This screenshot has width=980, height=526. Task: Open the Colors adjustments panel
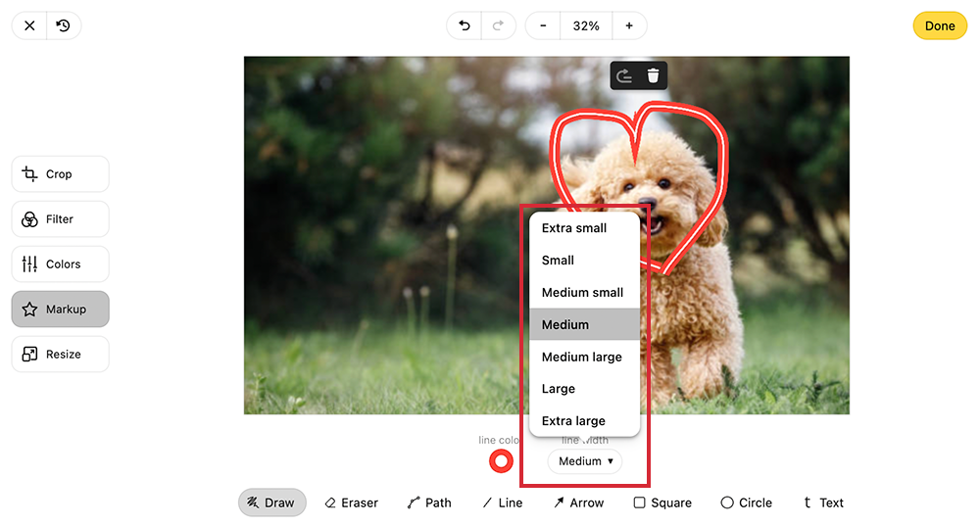pyautogui.click(x=60, y=263)
